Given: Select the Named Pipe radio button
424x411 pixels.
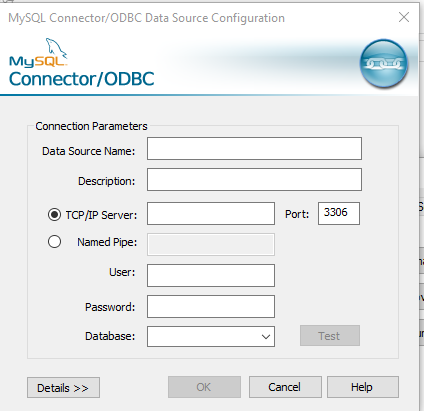Looking at the screenshot, I should coord(54,242).
